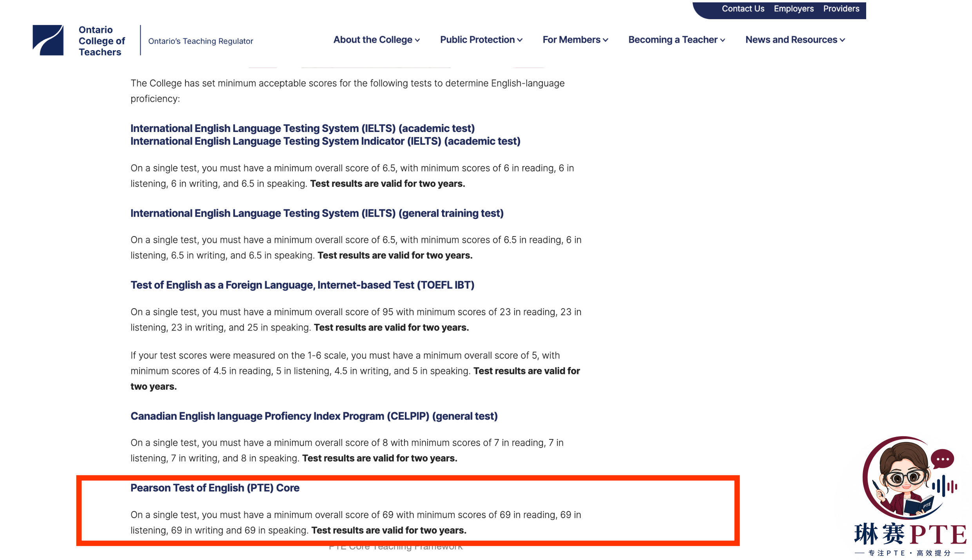This screenshot has height=560, width=972.
Task: Click the Pearson Test of English (PTE) Core heading
Action: click(x=215, y=488)
